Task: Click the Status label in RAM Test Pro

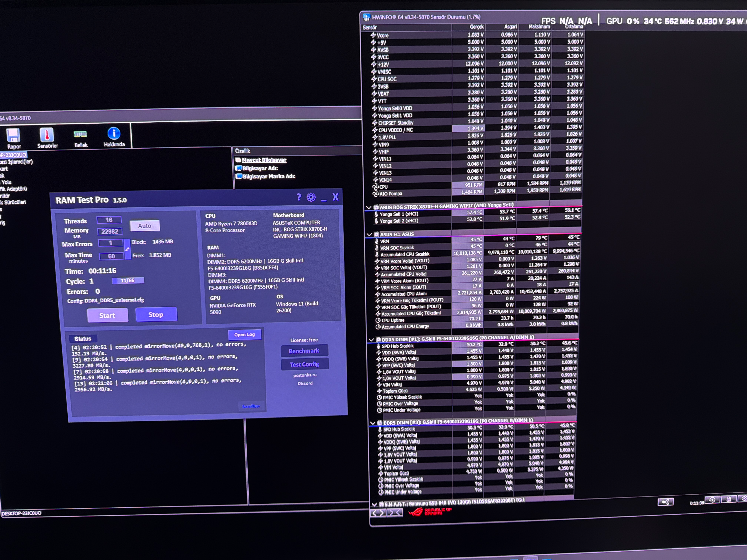Action: point(83,339)
